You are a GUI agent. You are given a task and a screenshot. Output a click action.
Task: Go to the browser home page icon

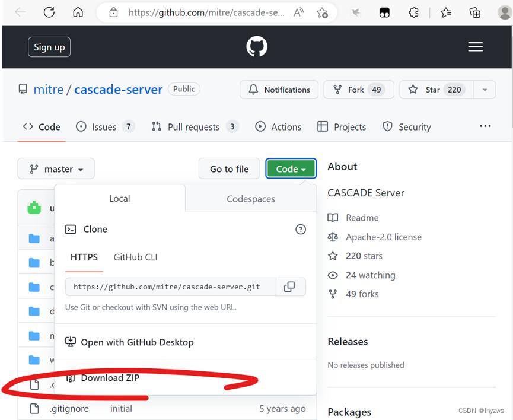coord(78,13)
